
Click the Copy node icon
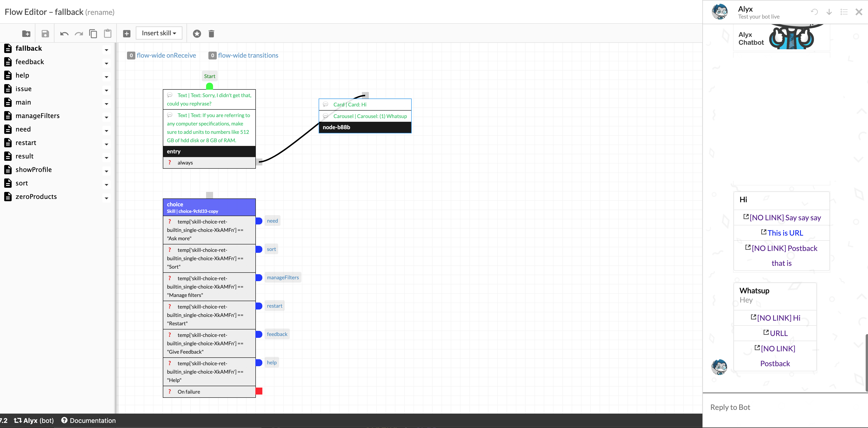(x=93, y=33)
